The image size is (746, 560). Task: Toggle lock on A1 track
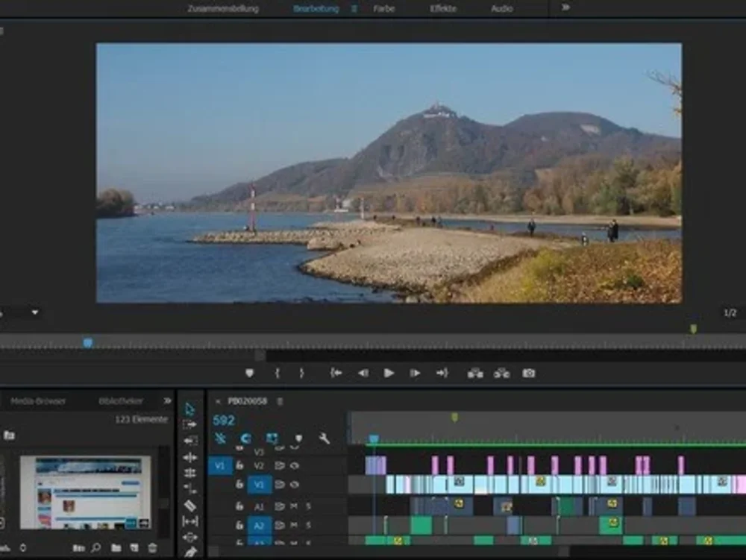click(239, 506)
